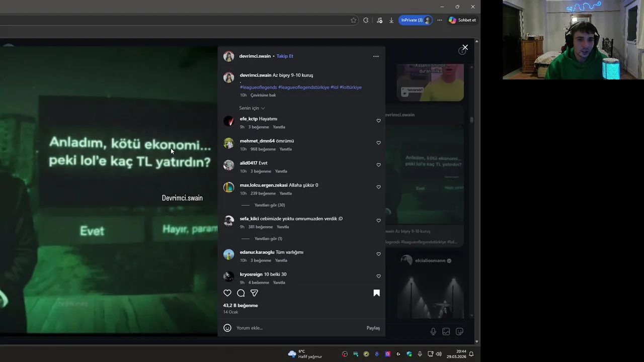Click microphone icon in background chat bar
The height and width of the screenshot is (362, 644).
tap(433, 331)
